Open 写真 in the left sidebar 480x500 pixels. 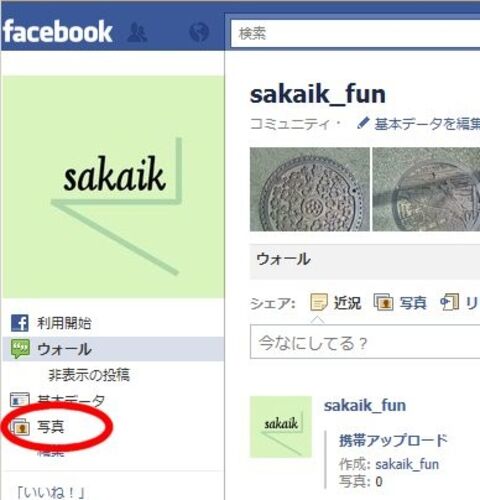50,426
